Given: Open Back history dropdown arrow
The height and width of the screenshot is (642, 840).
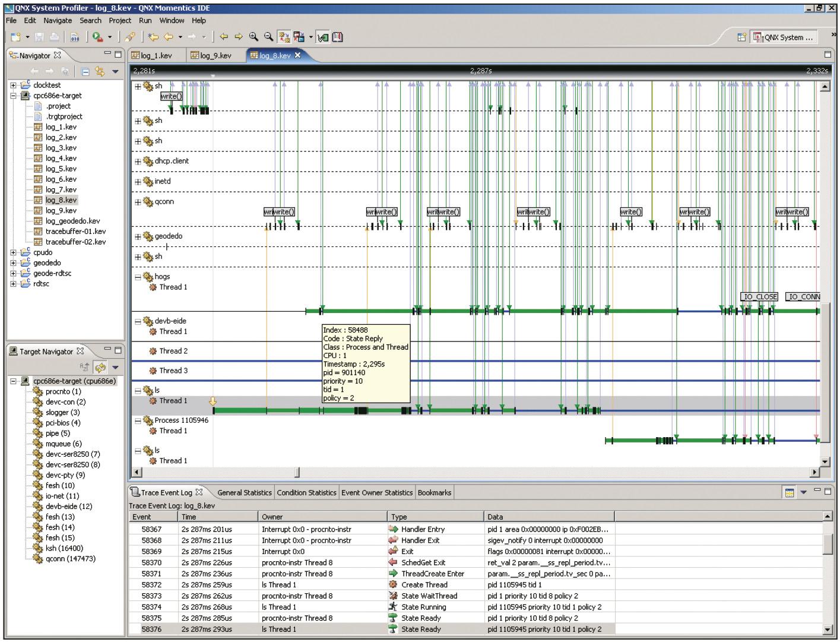Looking at the screenshot, I should click(x=180, y=37).
